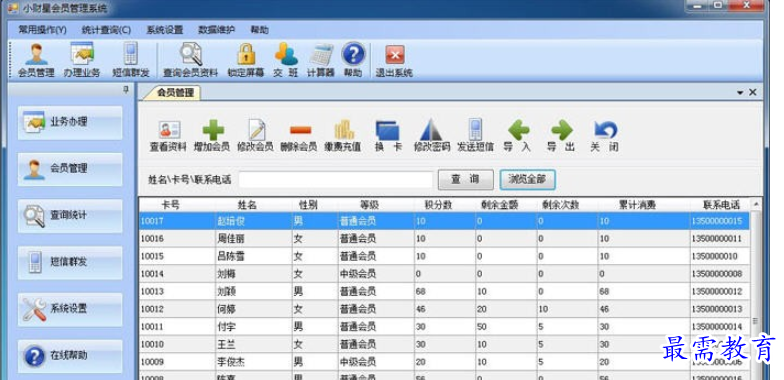Viewport: 784px width, 380px height.
Task: Click the 查询 search button
Action: coord(466,180)
